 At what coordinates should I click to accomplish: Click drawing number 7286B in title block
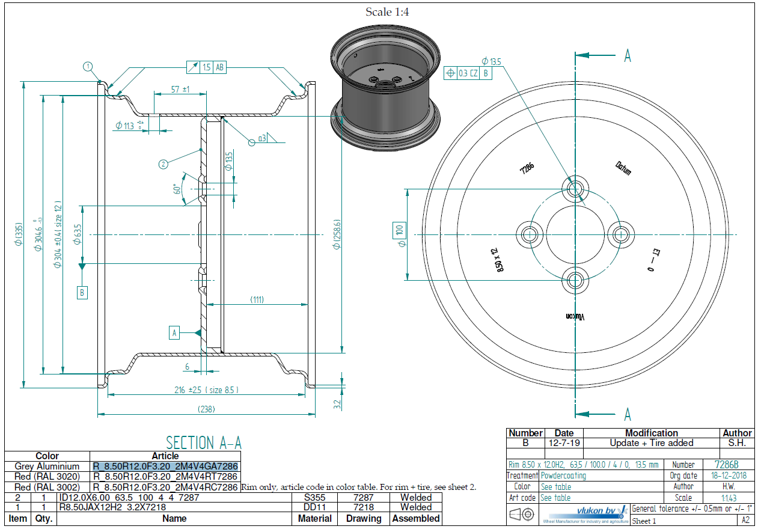pyautogui.click(x=726, y=465)
